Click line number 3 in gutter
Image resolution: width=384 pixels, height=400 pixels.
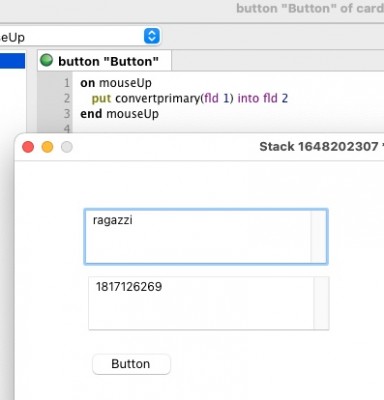67,114
